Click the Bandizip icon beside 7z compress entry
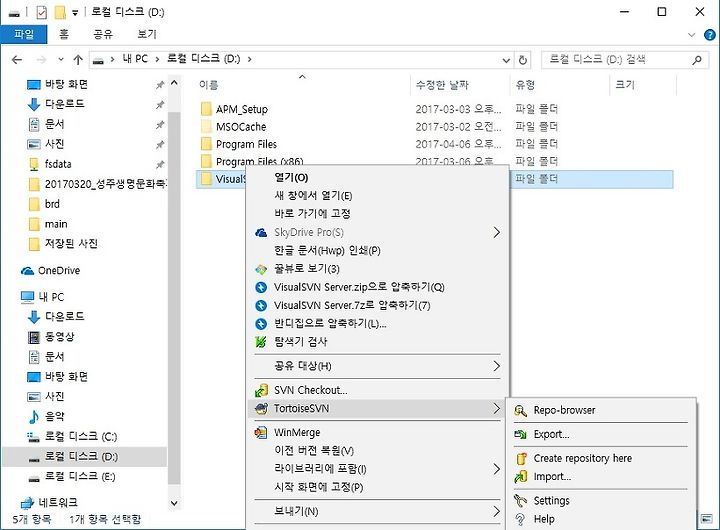 coord(261,305)
